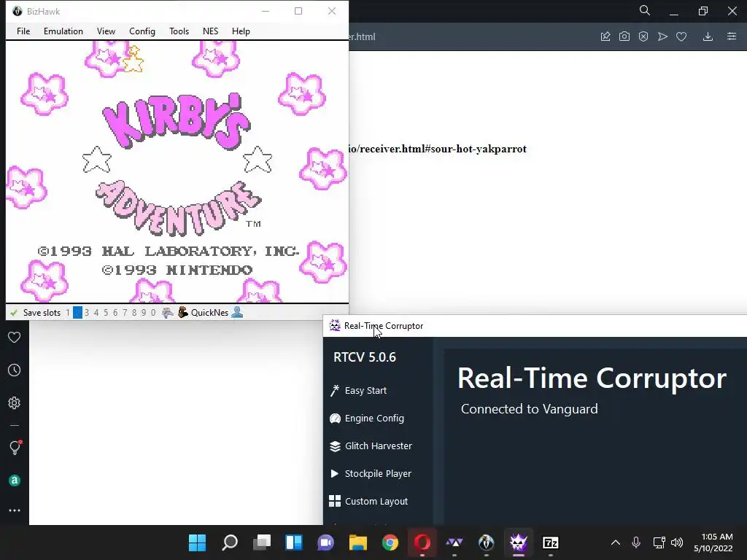This screenshot has width=747, height=560.
Task: Click the dolphin icon in BizHawk status bar
Action: [x=167, y=313]
